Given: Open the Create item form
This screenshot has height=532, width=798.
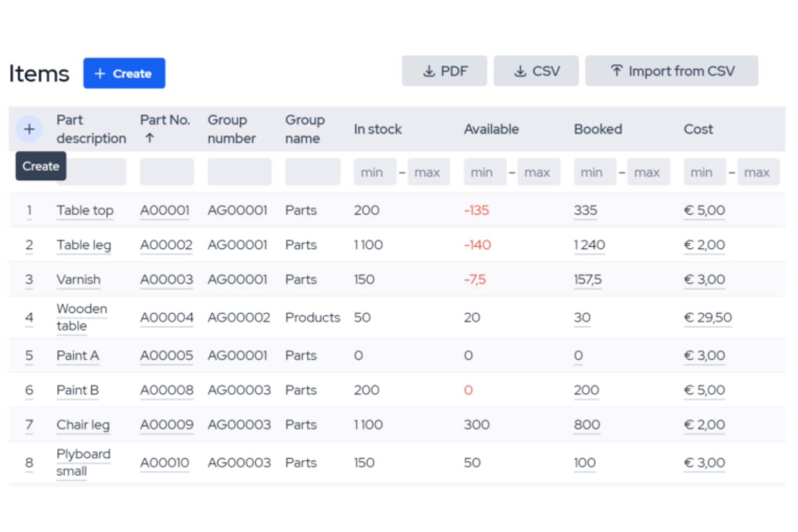Looking at the screenshot, I should 124,73.
